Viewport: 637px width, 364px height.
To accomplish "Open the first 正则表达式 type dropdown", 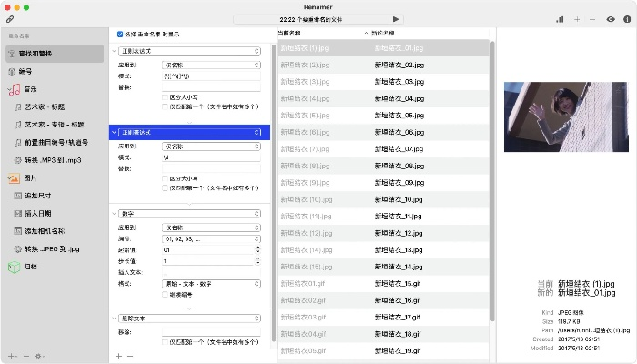I will coord(189,51).
